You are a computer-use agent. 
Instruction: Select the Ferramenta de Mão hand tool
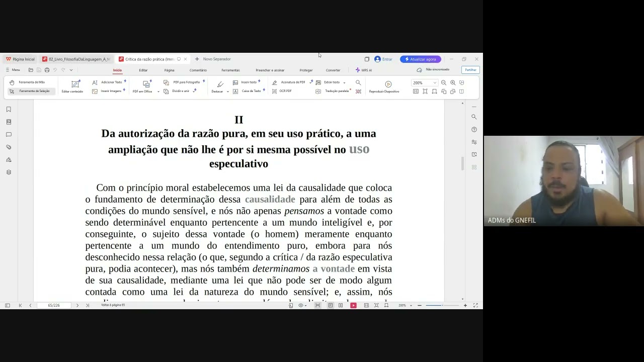[28, 82]
